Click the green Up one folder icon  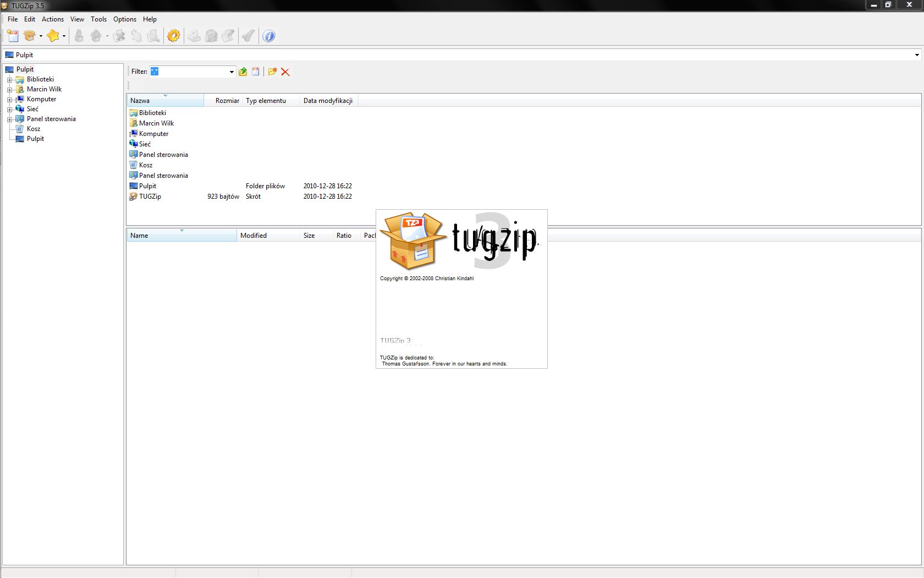243,72
